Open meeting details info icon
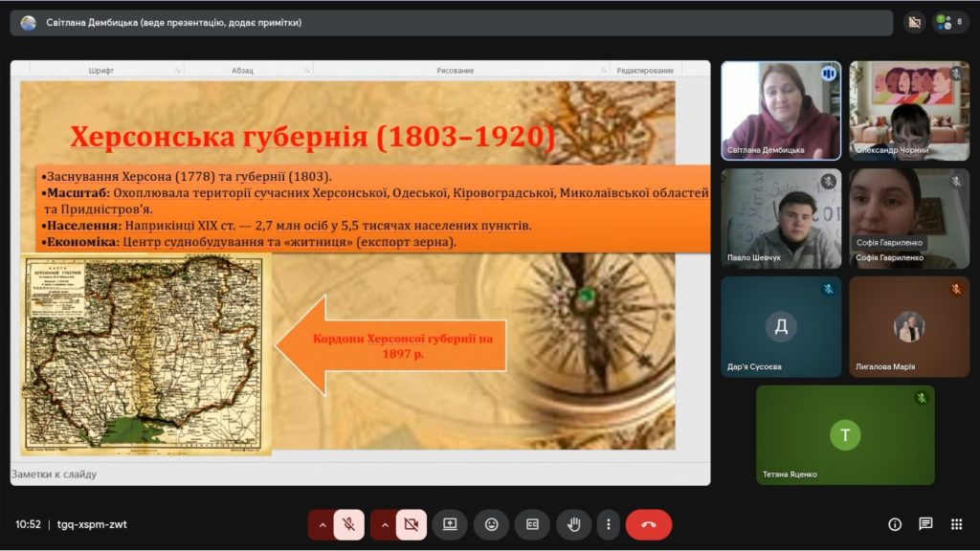Viewport: 980px width, 551px height. click(895, 524)
